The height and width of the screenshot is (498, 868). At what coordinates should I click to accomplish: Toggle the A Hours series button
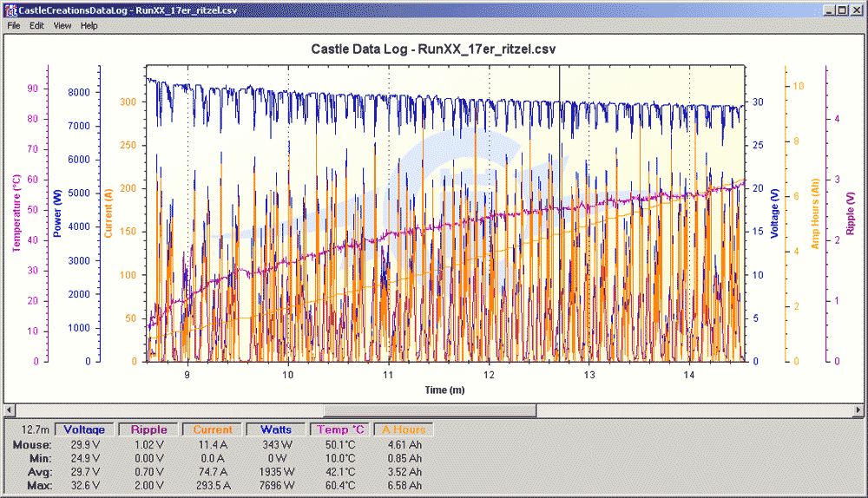click(404, 429)
